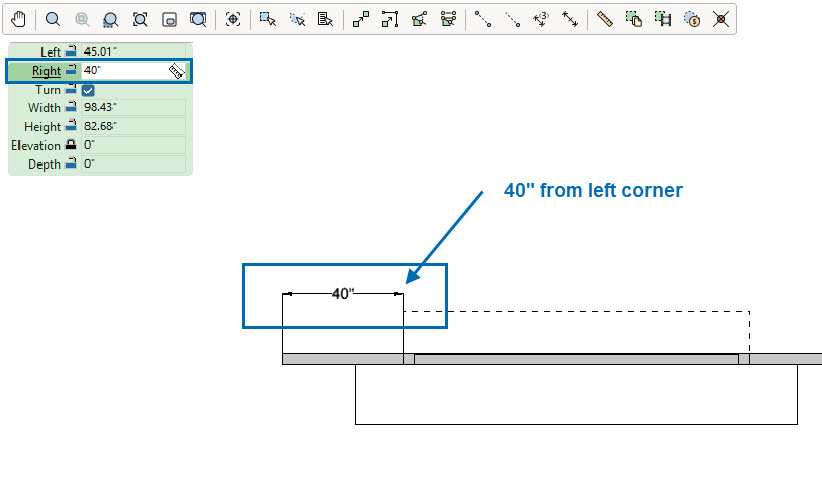
Task: Toggle the lock next to Depth
Action: [x=71, y=164]
